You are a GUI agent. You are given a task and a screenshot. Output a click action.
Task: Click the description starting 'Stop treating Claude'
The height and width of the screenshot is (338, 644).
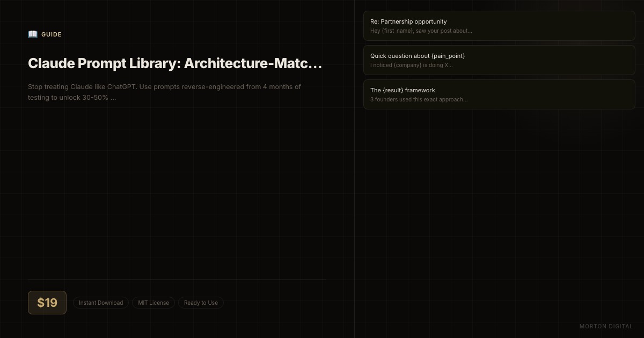[x=165, y=92]
